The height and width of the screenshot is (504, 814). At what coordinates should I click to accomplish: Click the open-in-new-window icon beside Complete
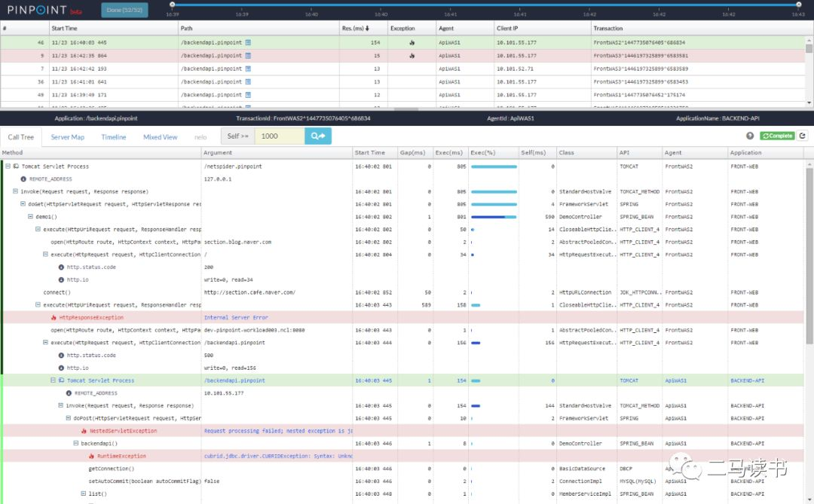pos(803,136)
